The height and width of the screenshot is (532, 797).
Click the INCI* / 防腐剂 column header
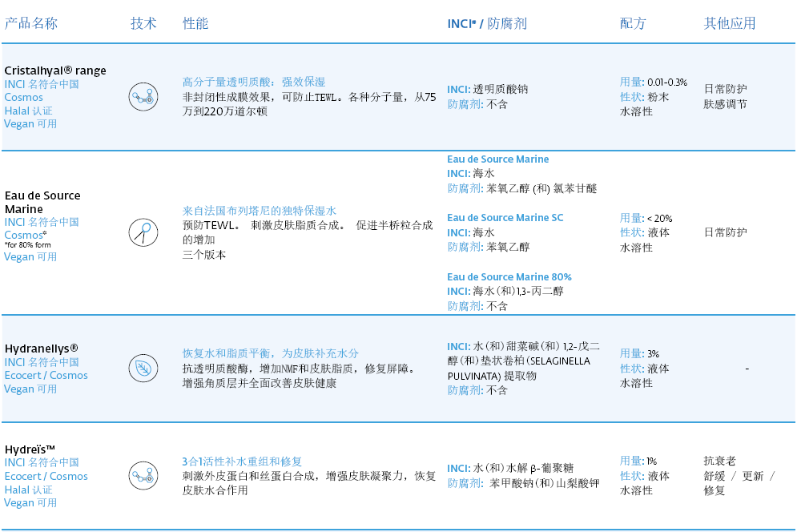point(487,23)
